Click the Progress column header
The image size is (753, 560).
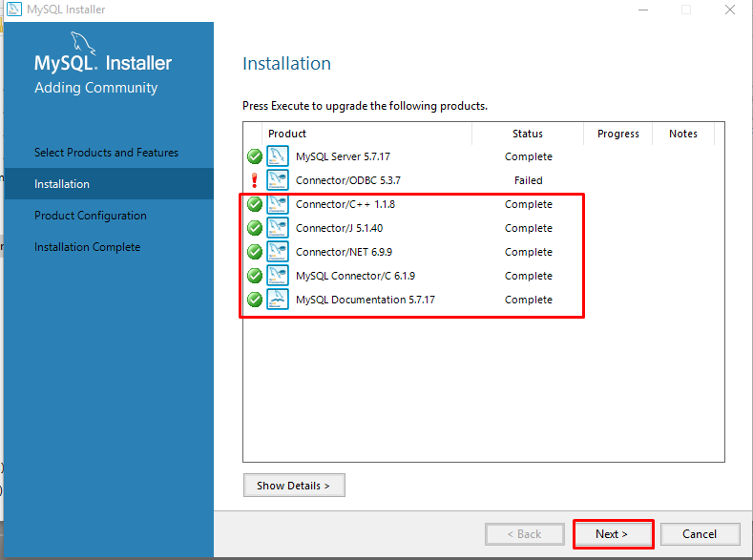point(618,134)
